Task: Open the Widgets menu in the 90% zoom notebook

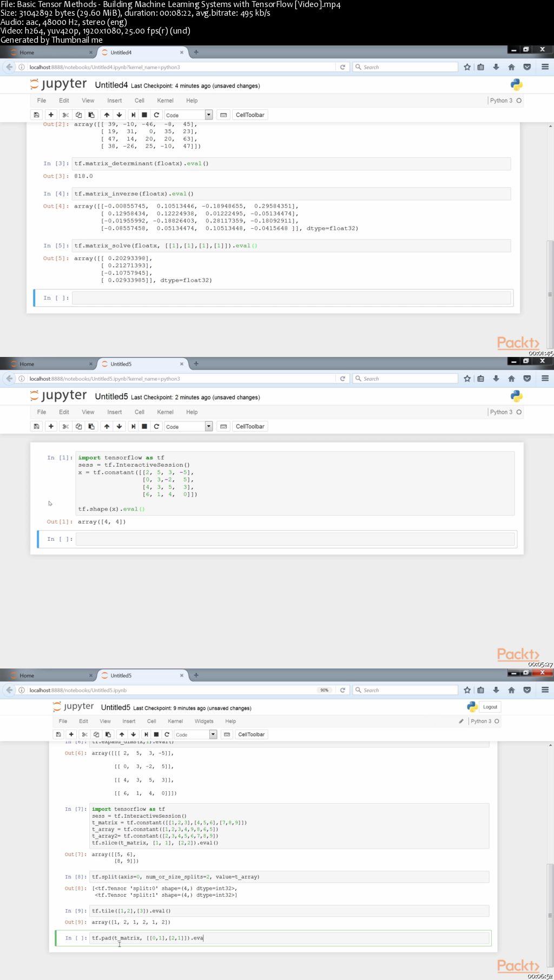Action: (x=204, y=721)
